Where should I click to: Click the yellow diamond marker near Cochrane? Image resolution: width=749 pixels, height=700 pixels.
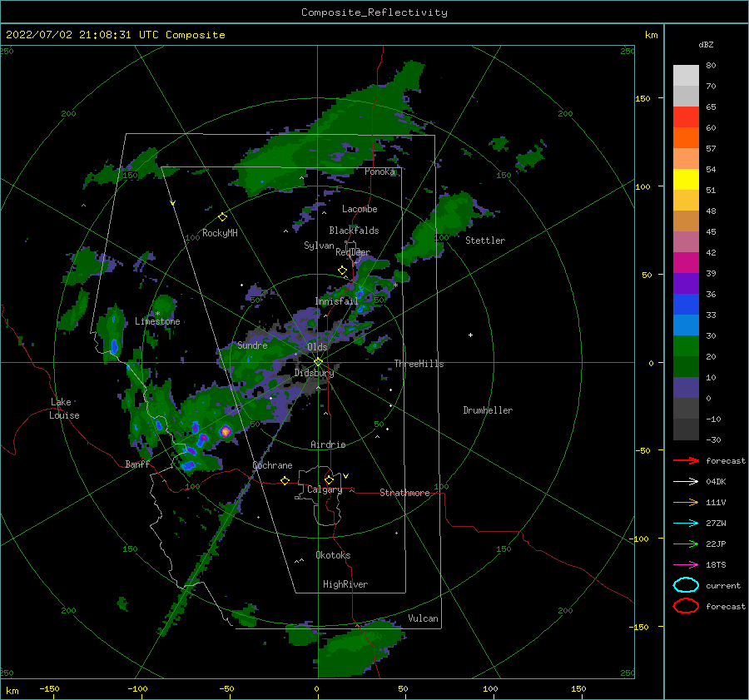click(285, 480)
